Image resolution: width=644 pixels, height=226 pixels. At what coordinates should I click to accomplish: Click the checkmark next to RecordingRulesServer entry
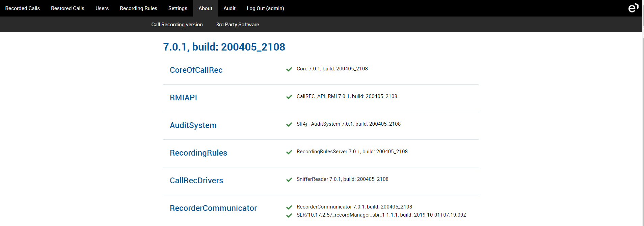pos(289,152)
